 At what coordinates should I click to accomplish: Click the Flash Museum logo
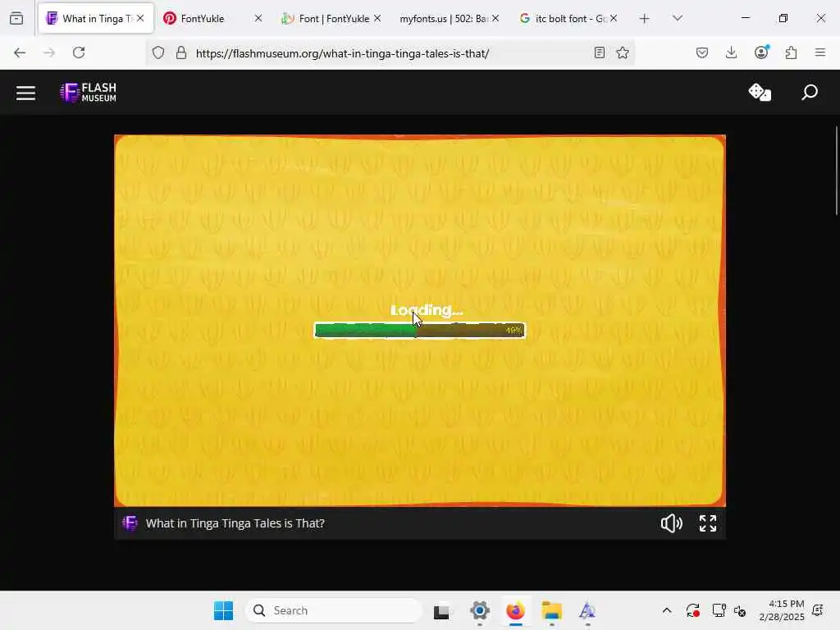[x=88, y=93]
